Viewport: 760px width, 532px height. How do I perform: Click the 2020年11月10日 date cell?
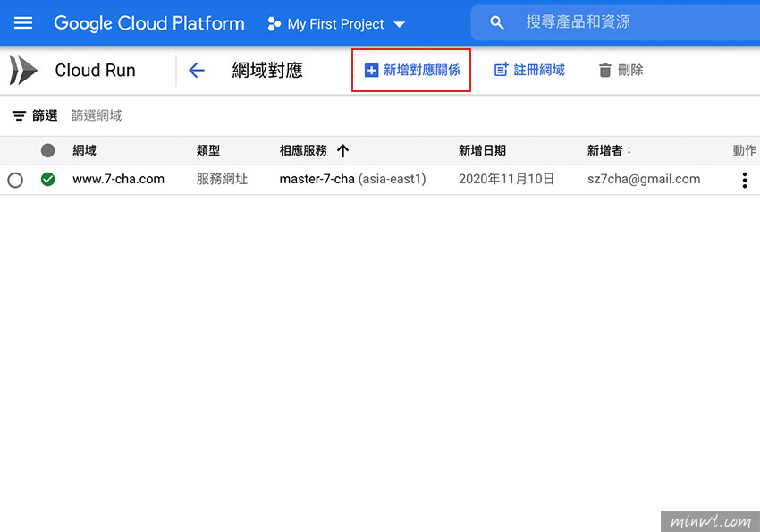pyautogui.click(x=506, y=180)
